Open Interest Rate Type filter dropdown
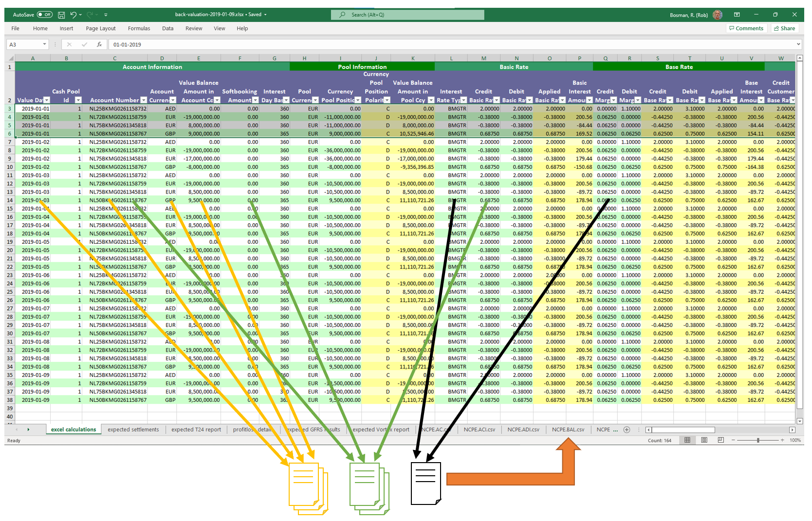 [x=463, y=100]
